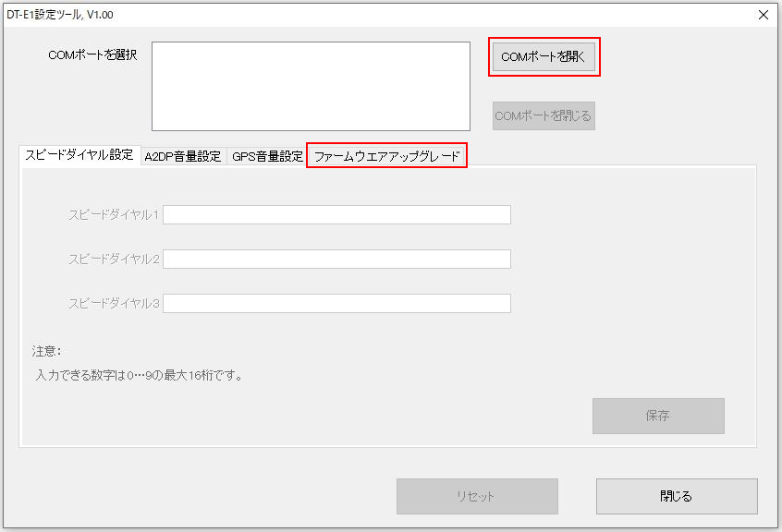The image size is (782, 532).
Task: Switch to the スピードダイヤル設定 tab
Action: (x=79, y=155)
